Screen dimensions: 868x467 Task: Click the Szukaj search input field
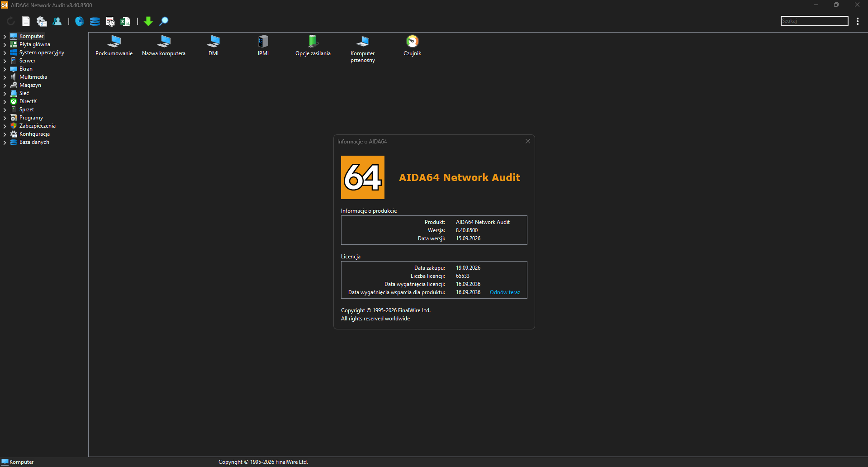pyautogui.click(x=814, y=21)
